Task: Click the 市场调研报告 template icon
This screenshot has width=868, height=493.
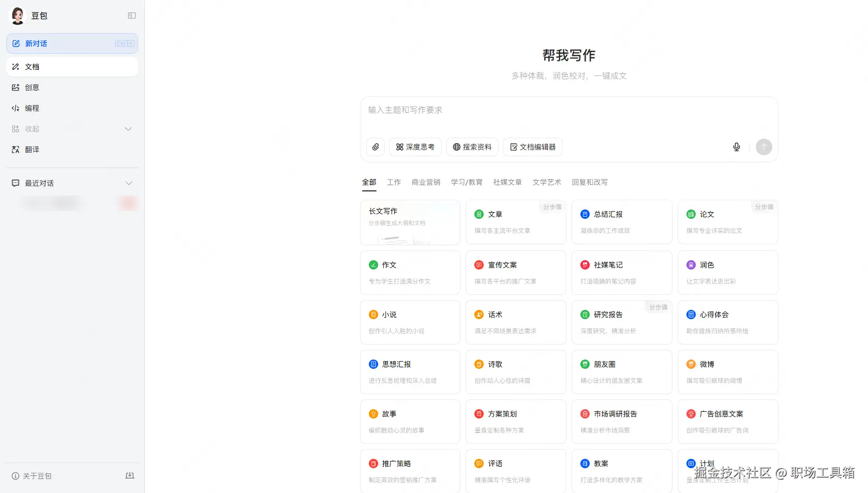Action: tap(585, 414)
